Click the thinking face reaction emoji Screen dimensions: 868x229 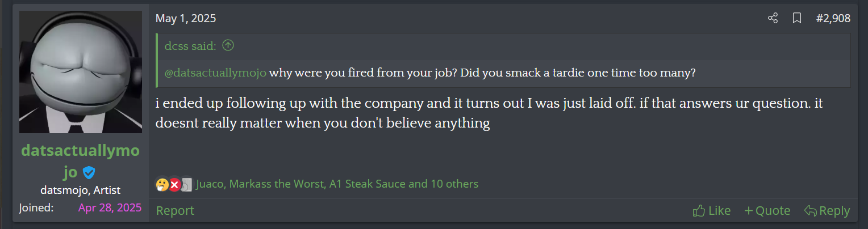click(162, 184)
